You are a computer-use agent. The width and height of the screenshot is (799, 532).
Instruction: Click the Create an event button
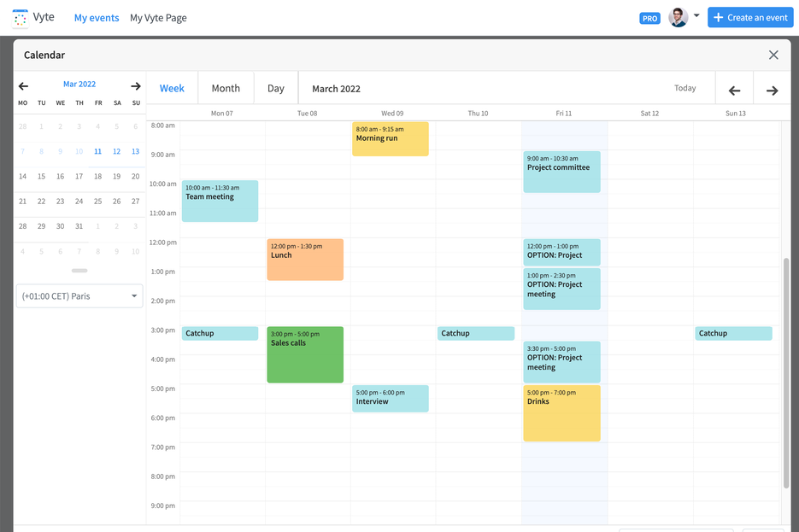tap(750, 17)
